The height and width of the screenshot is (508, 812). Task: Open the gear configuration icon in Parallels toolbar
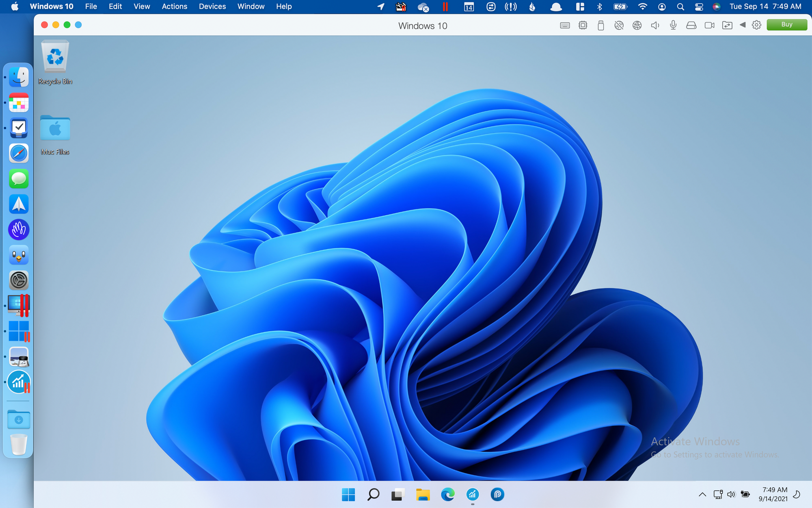coord(756,25)
